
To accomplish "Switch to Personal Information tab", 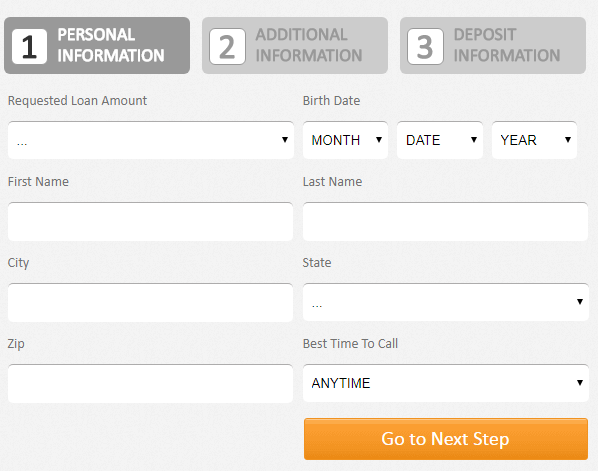I will (x=97, y=45).
